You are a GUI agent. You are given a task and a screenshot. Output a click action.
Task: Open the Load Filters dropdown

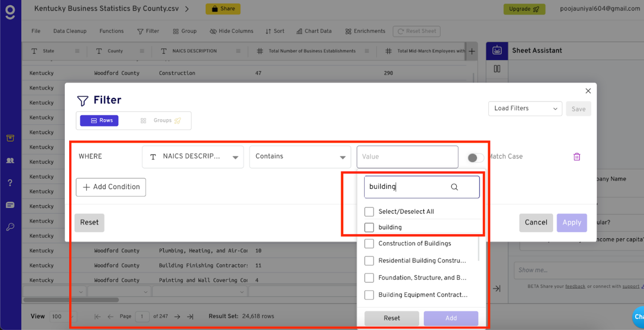[x=525, y=109]
